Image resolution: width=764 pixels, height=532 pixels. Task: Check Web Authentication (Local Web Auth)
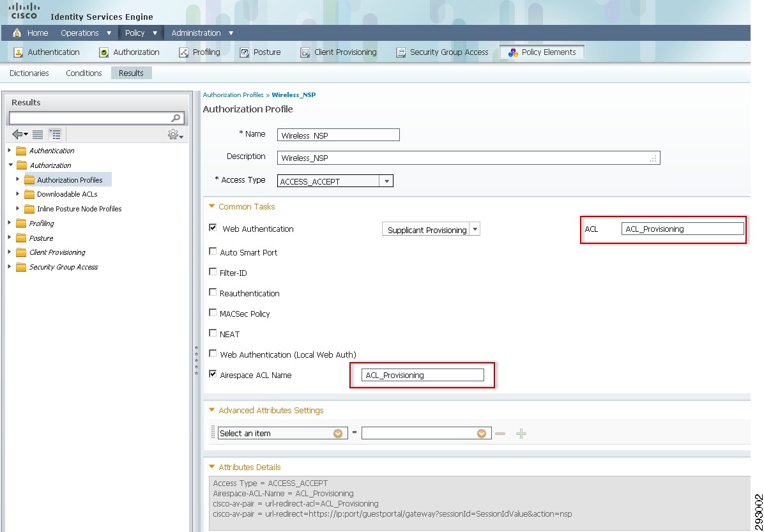click(x=213, y=354)
